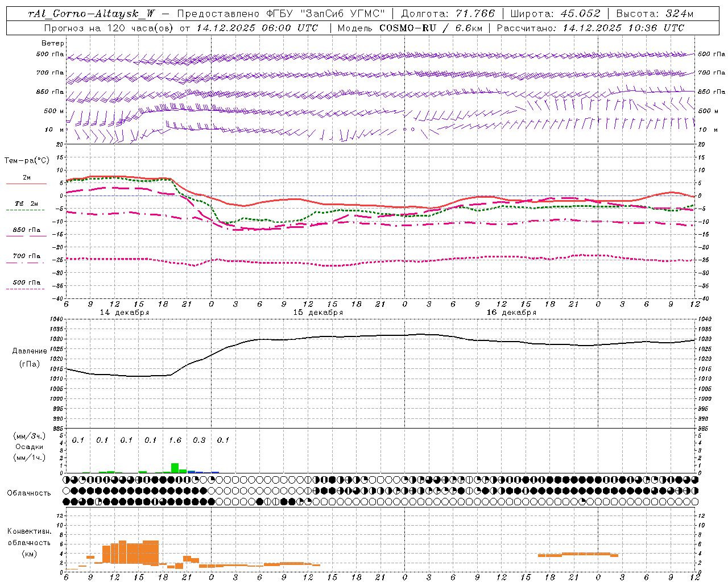The width and height of the screenshot is (728, 582).
Task: Click the dashed line sample under temperature legend 850 гПа
Action: (x=26, y=236)
